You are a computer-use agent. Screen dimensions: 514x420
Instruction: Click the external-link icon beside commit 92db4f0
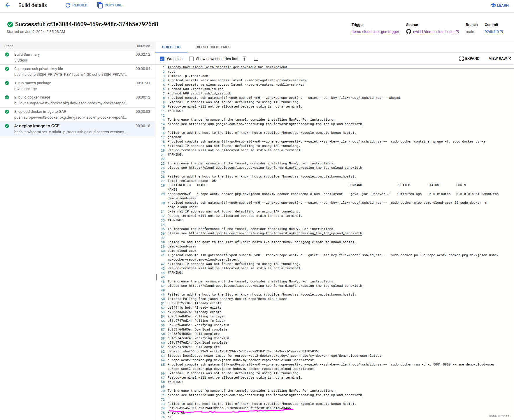pos(501,32)
